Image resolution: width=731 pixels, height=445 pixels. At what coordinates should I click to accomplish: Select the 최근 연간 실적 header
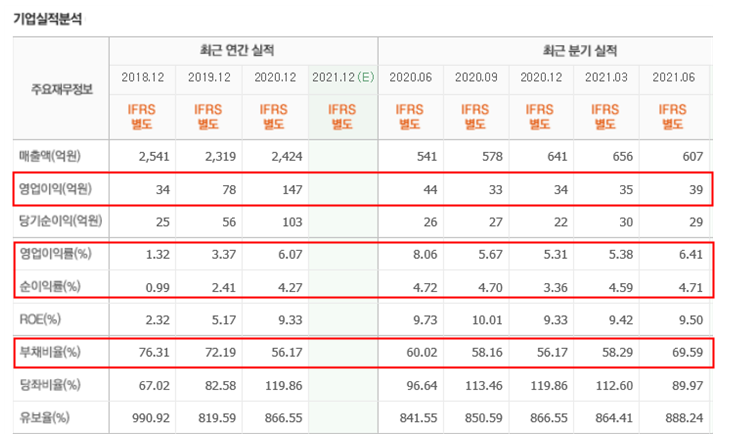click(237, 50)
